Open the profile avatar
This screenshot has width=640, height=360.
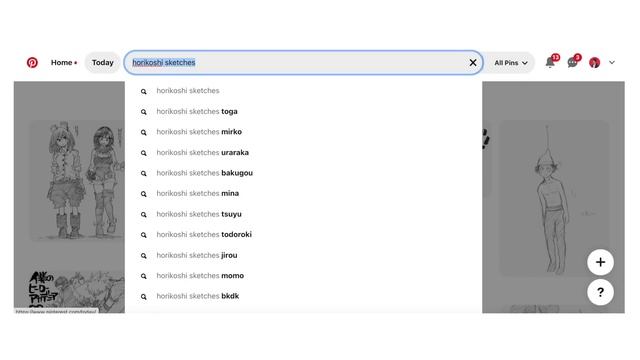(594, 62)
